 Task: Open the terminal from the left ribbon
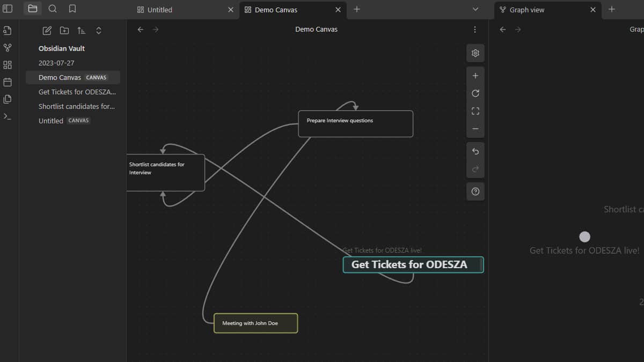(x=7, y=116)
